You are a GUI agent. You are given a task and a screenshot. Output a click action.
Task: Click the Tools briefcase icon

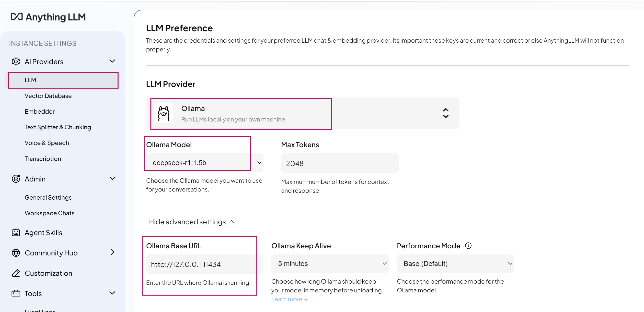[x=16, y=293]
